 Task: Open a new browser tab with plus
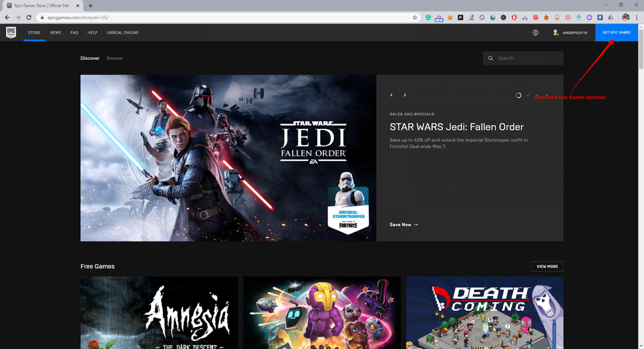91,5
